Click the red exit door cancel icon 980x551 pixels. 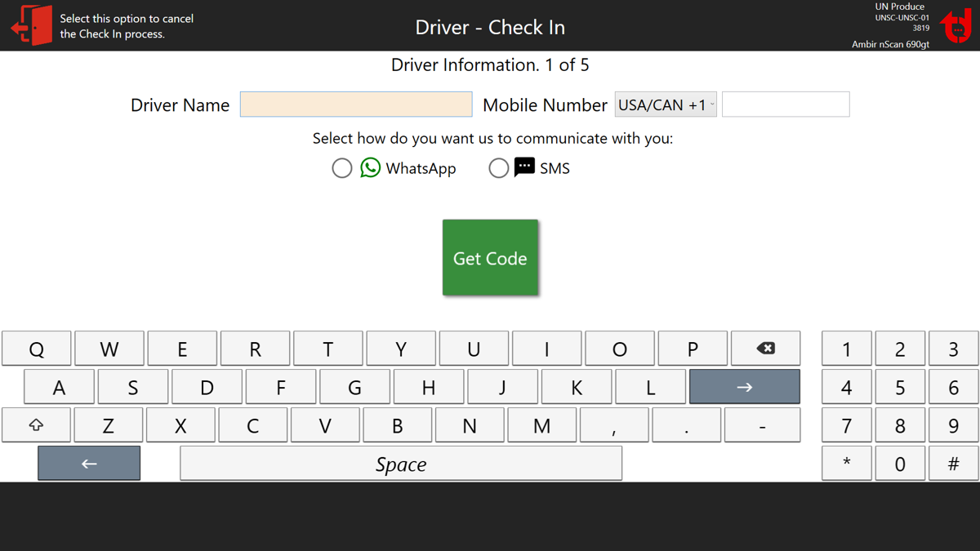31,25
